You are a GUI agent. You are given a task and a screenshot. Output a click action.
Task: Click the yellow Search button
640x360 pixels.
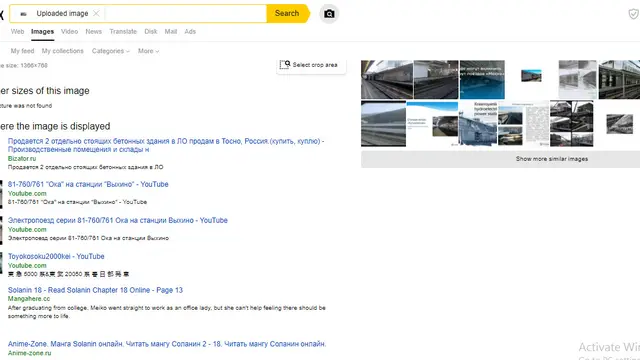pyautogui.click(x=287, y=13)
